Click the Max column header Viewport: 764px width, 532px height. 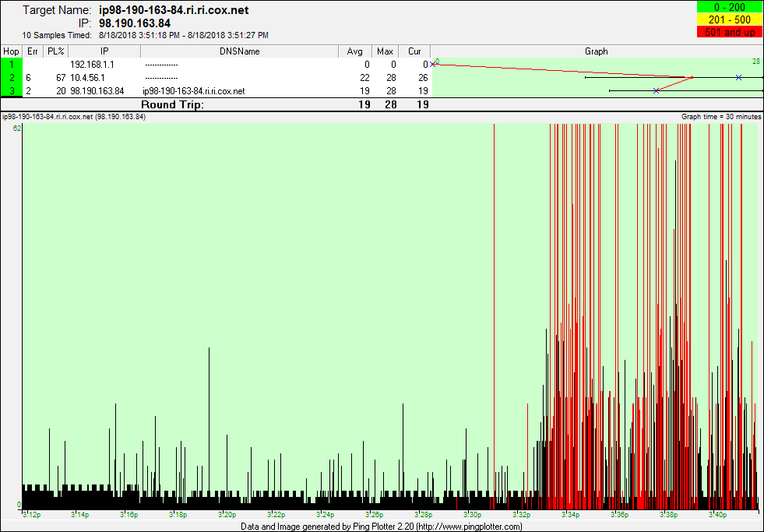[x=385, y=51]
